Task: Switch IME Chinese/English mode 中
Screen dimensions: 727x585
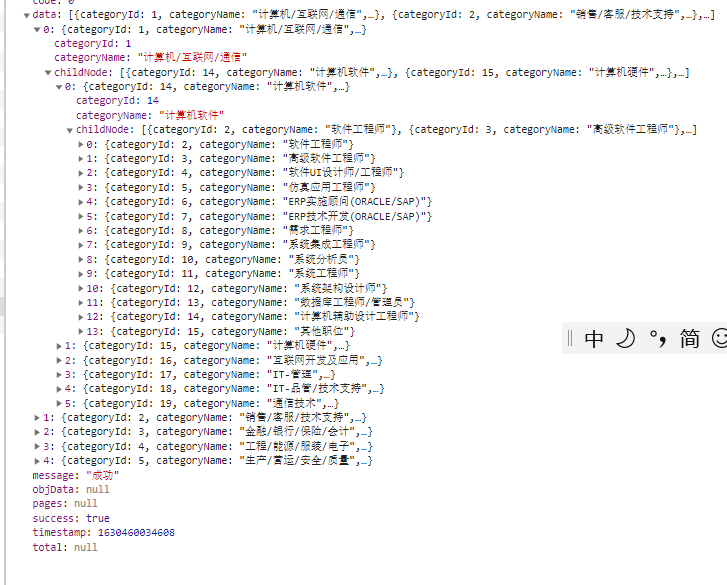Action: coord(593,338)
